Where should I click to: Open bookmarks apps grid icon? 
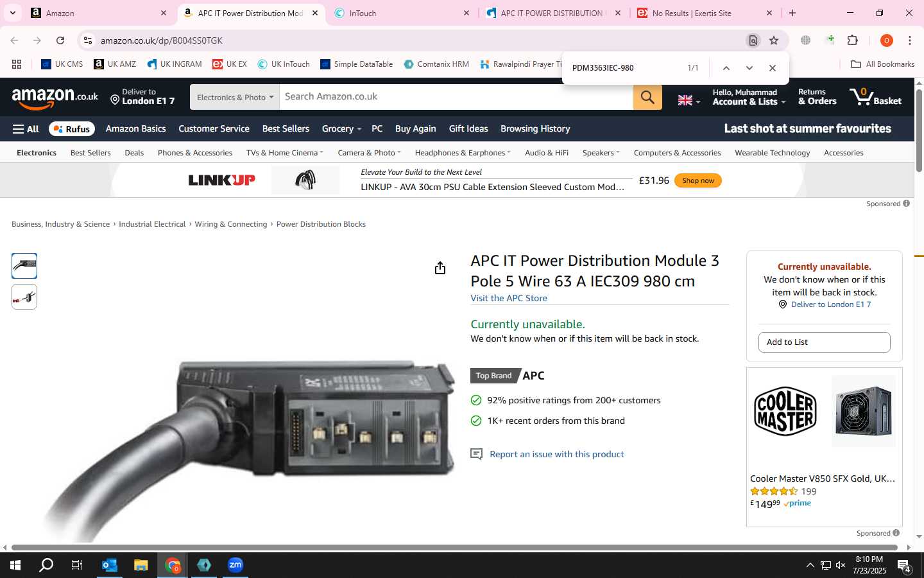click(17, 64)
